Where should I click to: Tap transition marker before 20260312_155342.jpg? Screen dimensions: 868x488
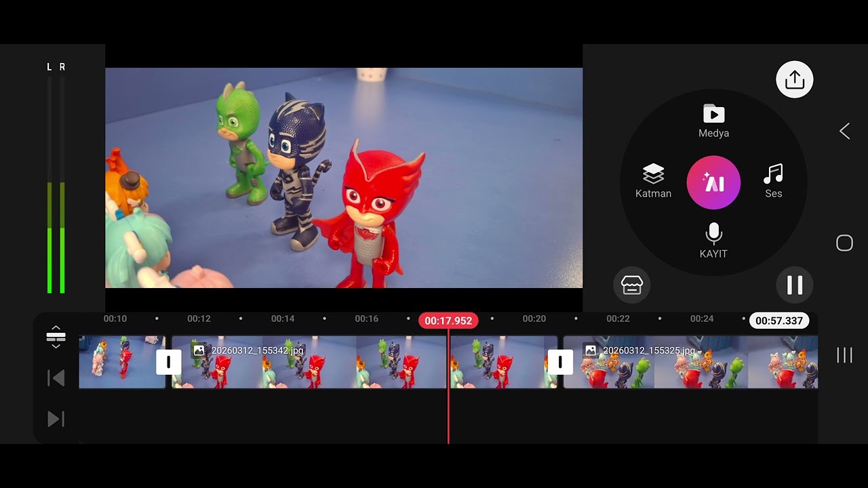[169, 362]
